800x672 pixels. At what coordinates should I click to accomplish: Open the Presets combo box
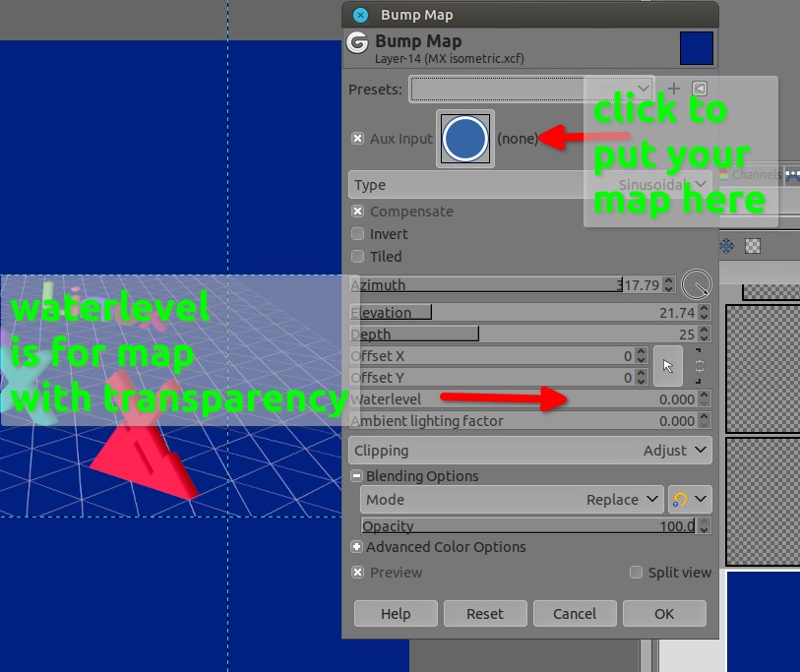(531, 90)
